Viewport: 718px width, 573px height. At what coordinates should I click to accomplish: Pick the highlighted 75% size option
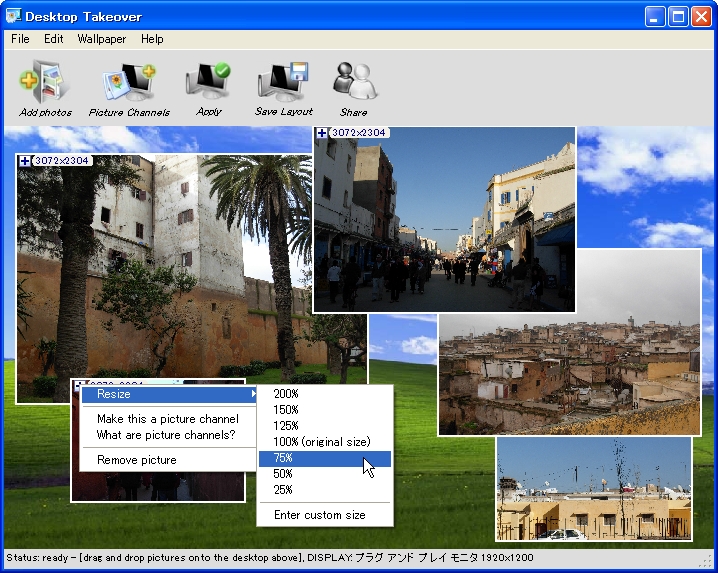325,458
